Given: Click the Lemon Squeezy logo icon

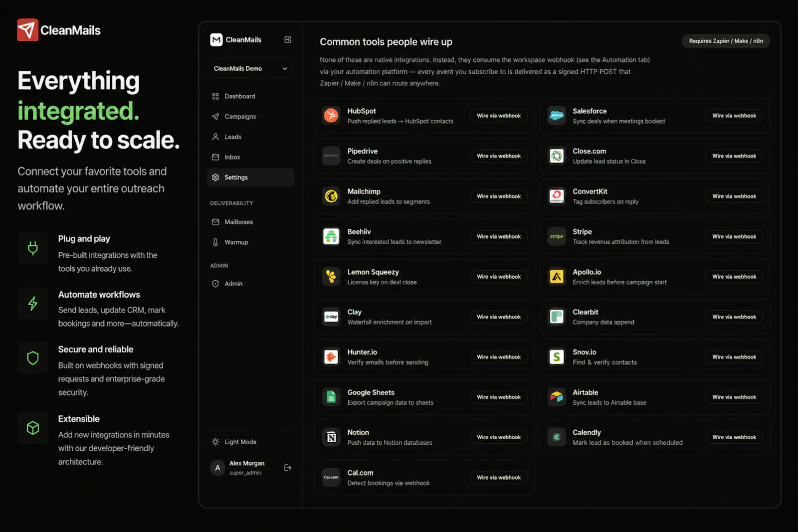Looking at the screenshot, I should [x=331, y=277].
